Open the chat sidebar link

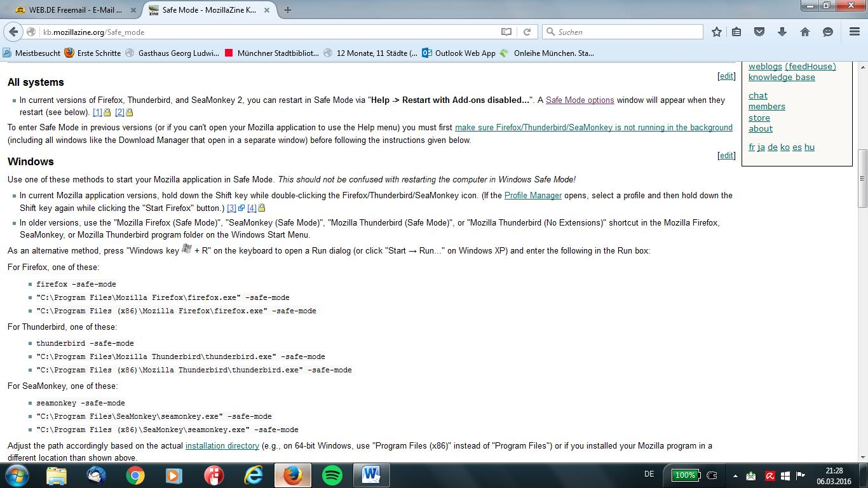(x=758, y=95)
